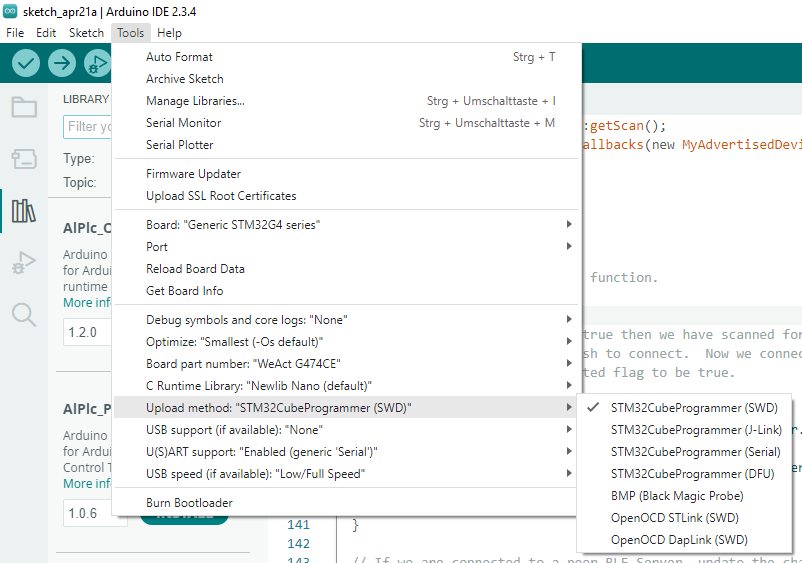This screenshot has height=563, width=802.
Task: Expand Debug symbols and core logs submenu
Action: click(348, 320)
